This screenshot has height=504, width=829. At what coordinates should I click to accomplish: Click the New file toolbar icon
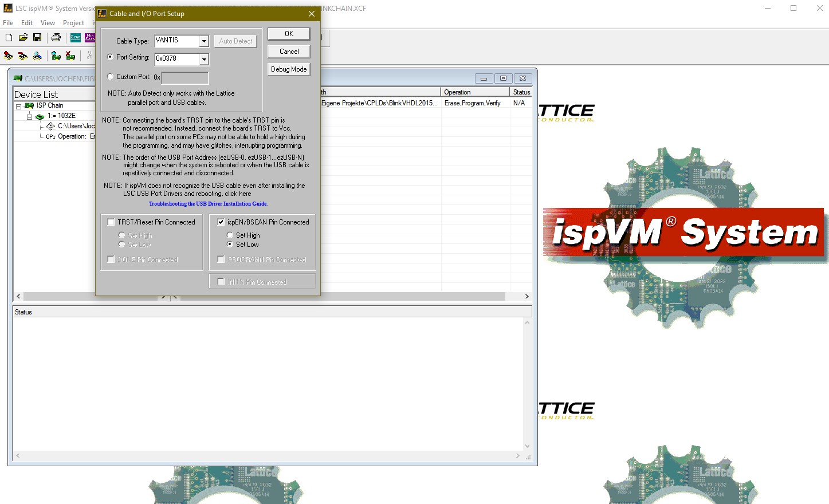point(9,37)
